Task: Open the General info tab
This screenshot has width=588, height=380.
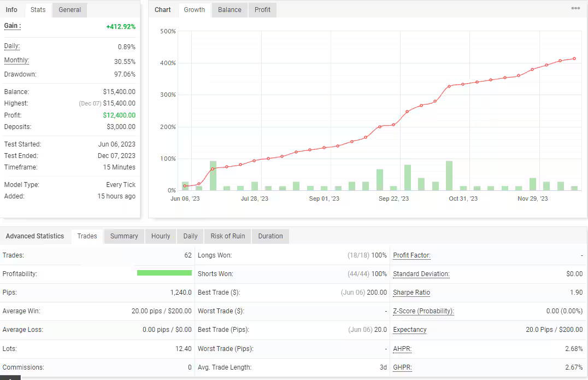Action: pyautogui.click(x=70, y=10)
